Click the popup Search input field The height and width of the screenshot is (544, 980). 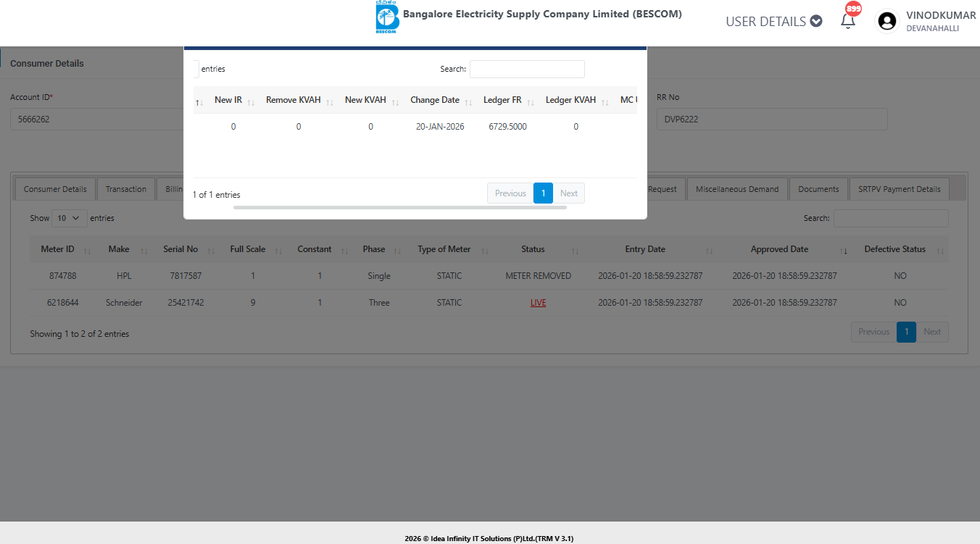[527, 70]
